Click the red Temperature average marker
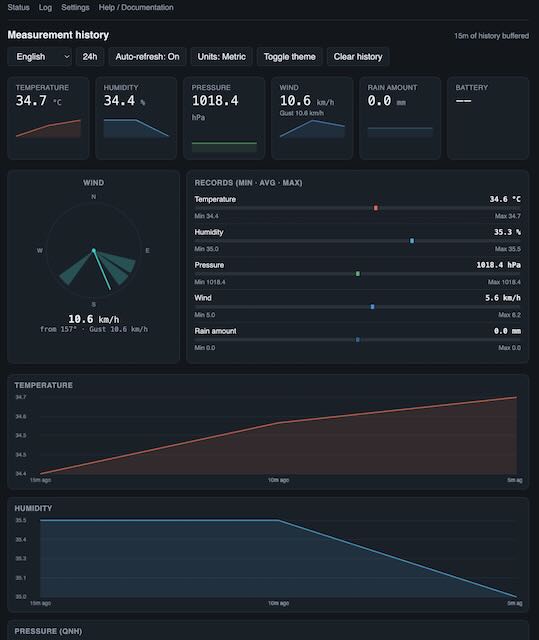 point(376,208)
